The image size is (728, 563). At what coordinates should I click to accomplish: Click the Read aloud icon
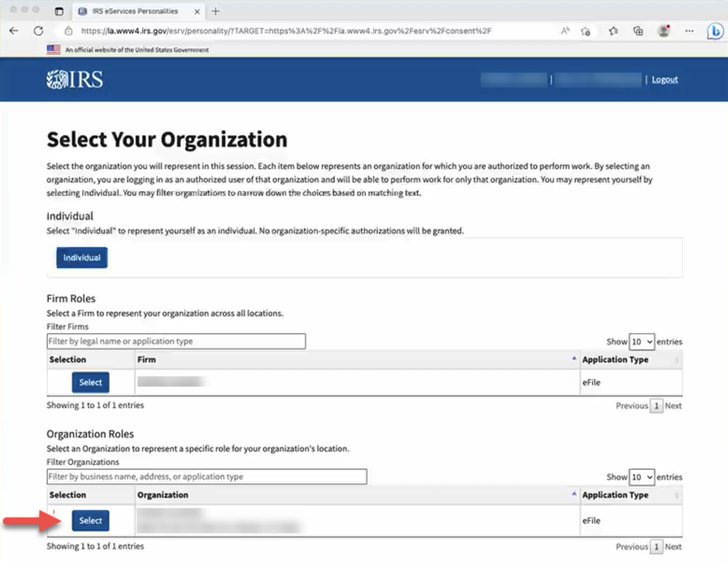click(x=565, y=31)
